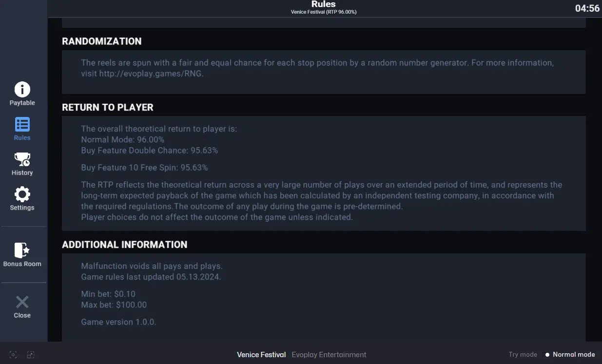Click the screenshot focus icon in bottom bar
This screenshot has width=602, height=364.
click(x=14, y=355)
